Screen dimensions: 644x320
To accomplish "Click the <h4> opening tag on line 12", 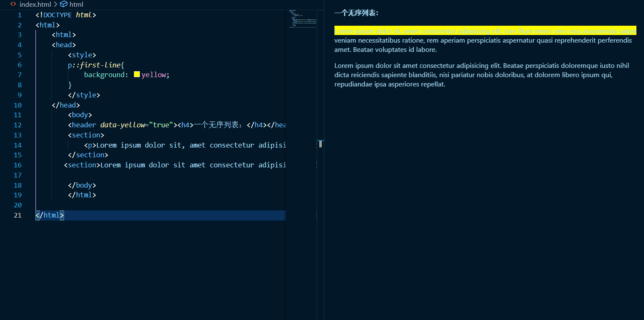I will click(185, 125).
